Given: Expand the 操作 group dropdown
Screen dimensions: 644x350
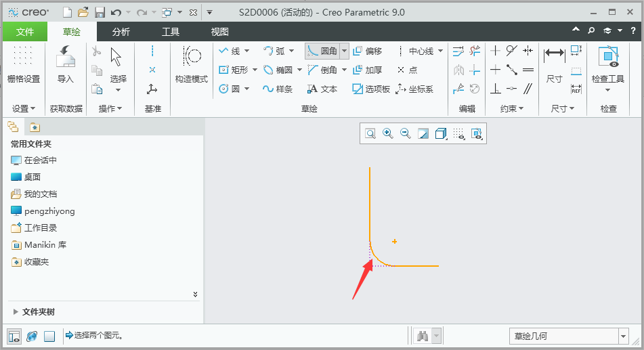Looking at the screenshot, I should pos(110,108).
